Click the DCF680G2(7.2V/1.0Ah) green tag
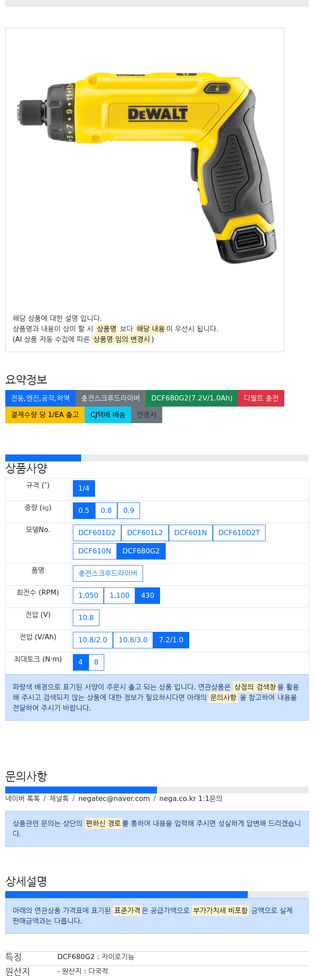Viewport: 314px width, 980px height. click(192, 398)
